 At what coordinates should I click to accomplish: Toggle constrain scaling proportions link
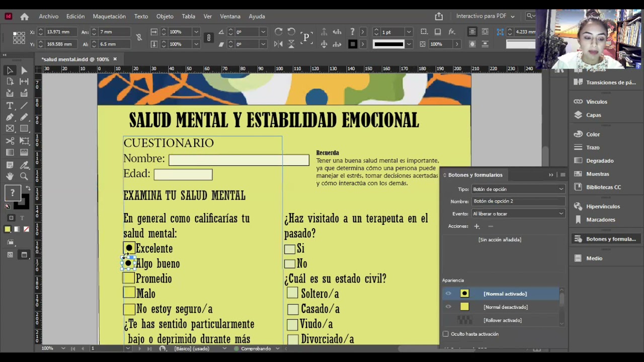coord(208,38)
